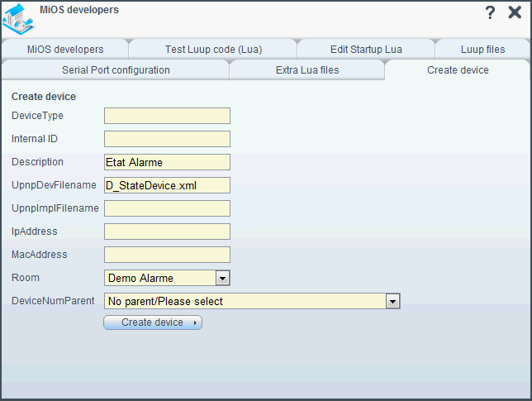
Task: Open the Test Luup code (Lua) tab
Action: [x=213, y=50]
